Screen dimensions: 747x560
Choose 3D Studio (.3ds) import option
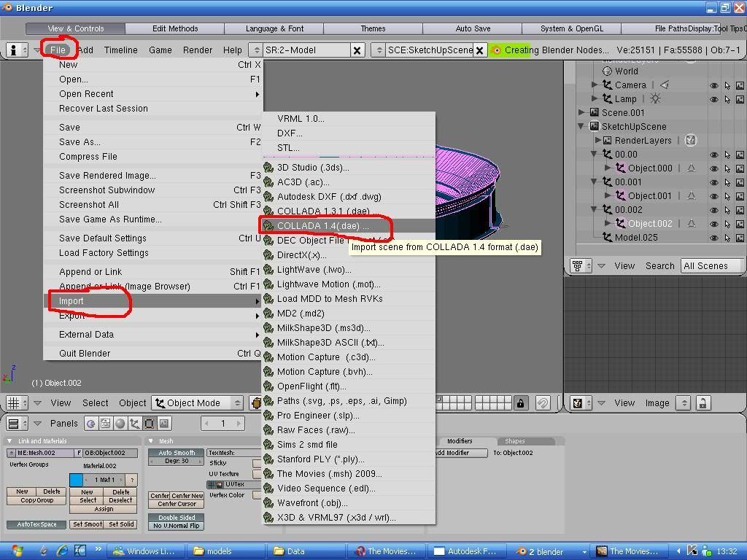pyautogui.click(x=348, y=168)
